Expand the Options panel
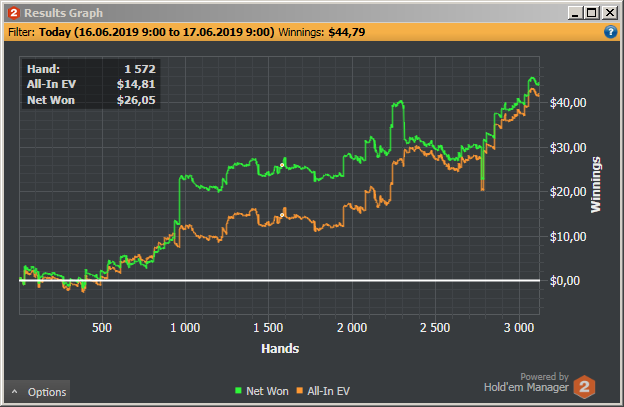This screenshot has height=407, width=624. click(37, 392)
